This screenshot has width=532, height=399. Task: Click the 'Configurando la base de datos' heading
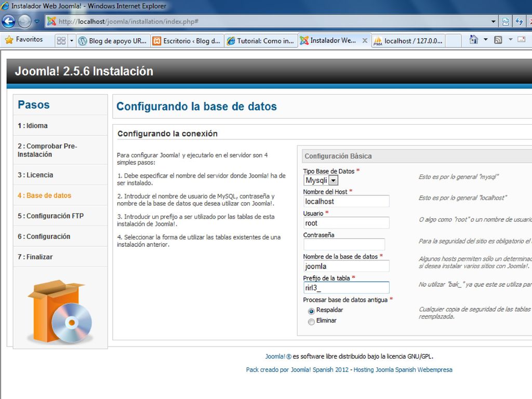pyautogui.click(x=196, y=106)
